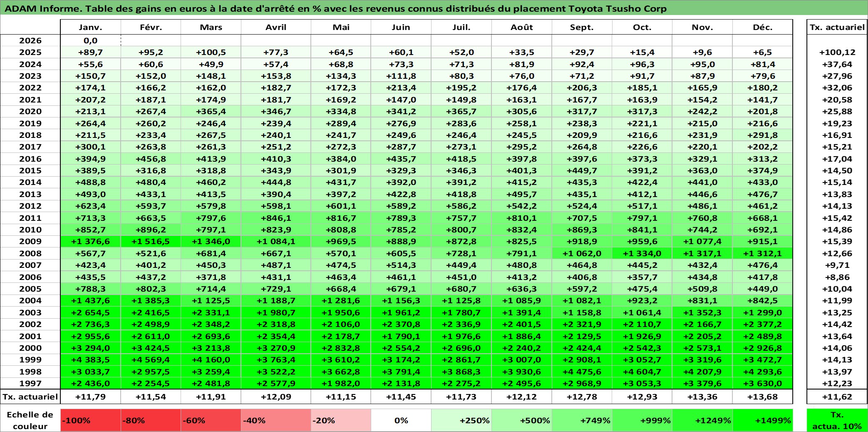Select the '+846,1' cell for Avril 2011
Image resolution: width=868 pixels, height=432 pixels.
(x=276, y=218)
